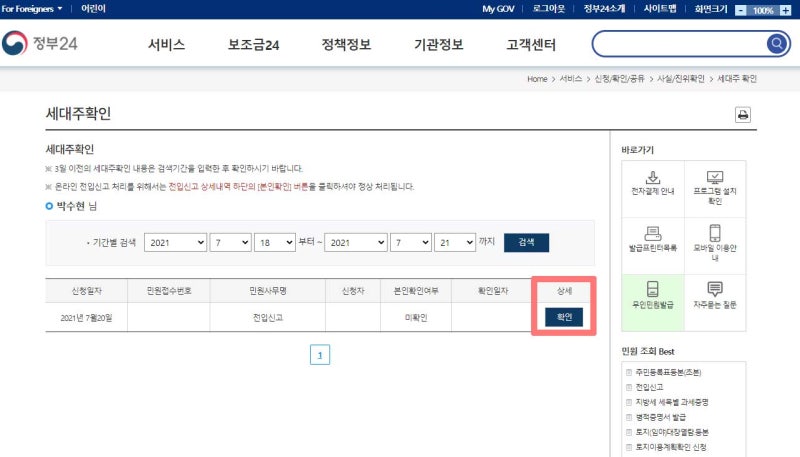Open start month 7 dropdown

(x=231, y=243)
